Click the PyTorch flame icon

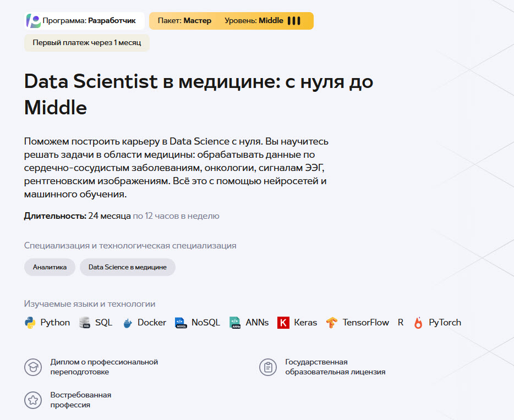[418, 323]
